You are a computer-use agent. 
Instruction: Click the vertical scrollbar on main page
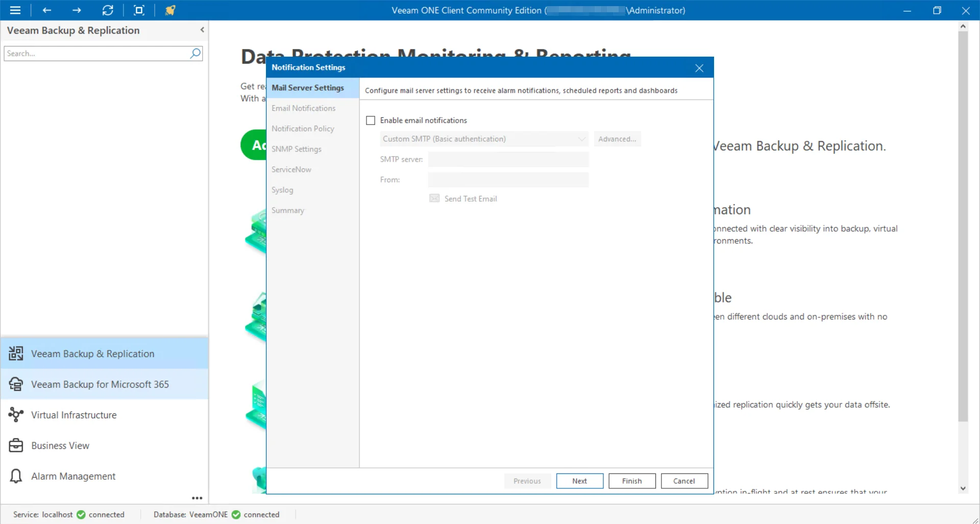tap(963, 224)
